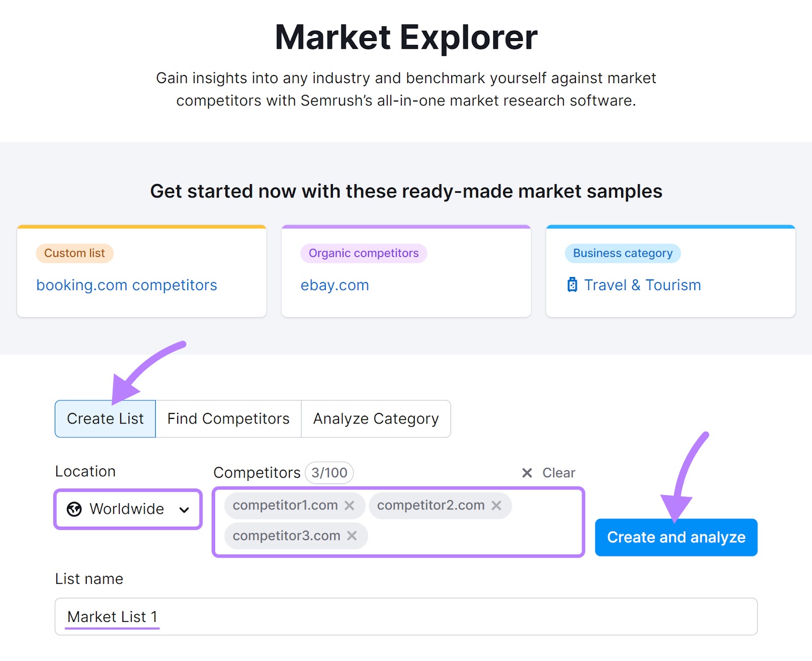The image size is (812, 661).
Task: Click the Clear label to empty competitors
Action: pos(558,473)
